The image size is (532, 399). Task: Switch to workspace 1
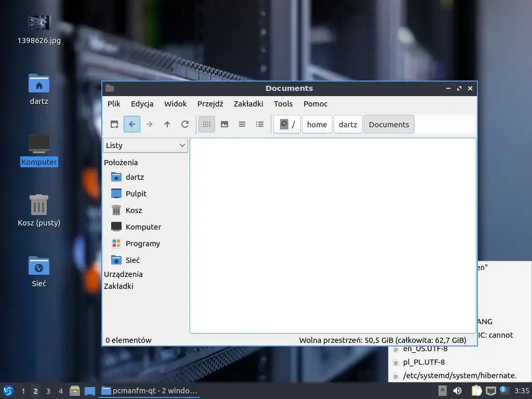tap(23, 391)
